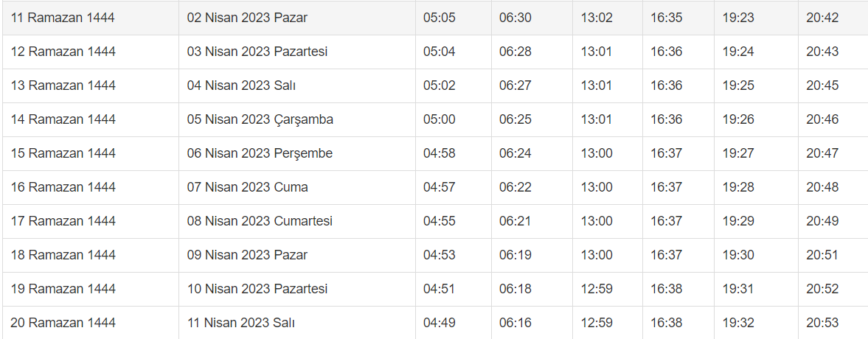Click the 20:51 time cell

822,255
